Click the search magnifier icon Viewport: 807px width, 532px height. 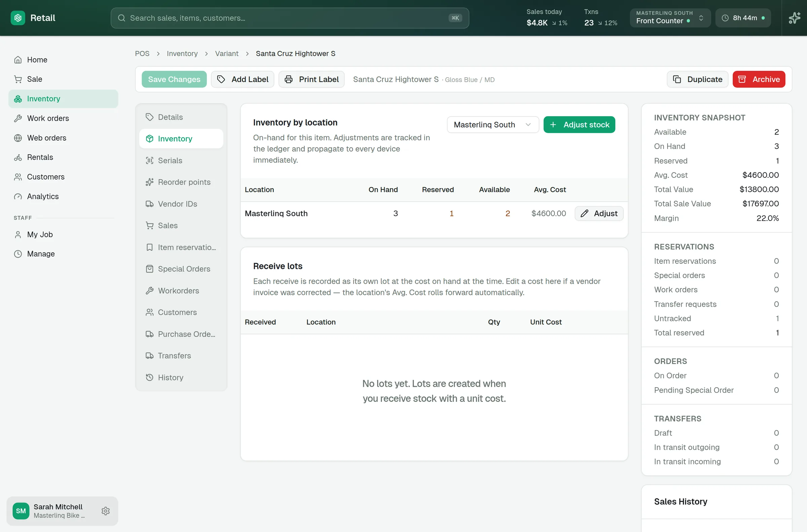pos(121,18)
